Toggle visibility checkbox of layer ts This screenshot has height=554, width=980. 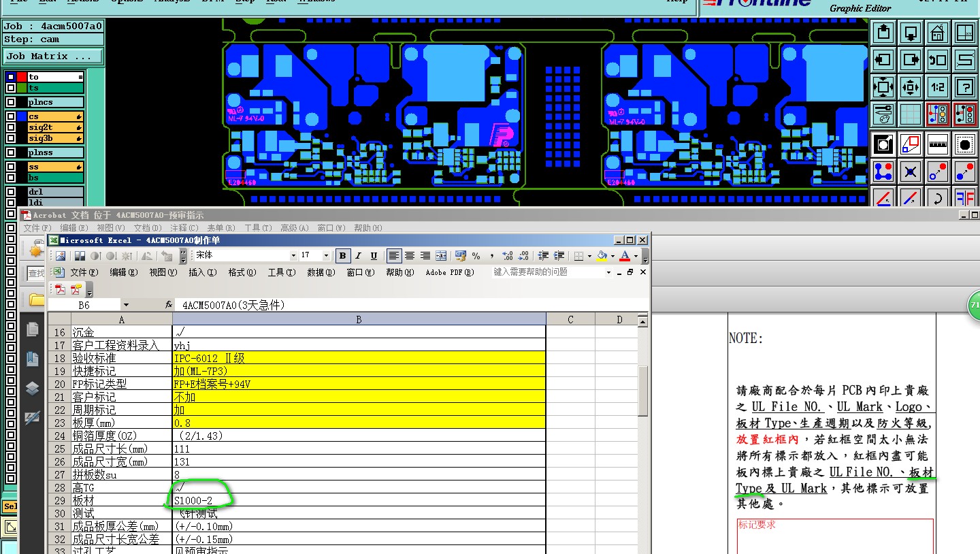pyautogui.click(x=10, y=88)
